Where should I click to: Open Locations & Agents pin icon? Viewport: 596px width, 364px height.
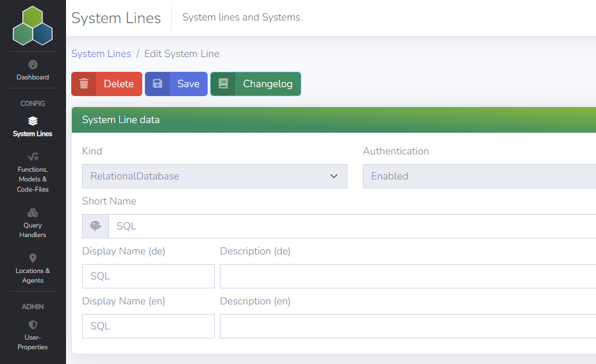(33, 258)
